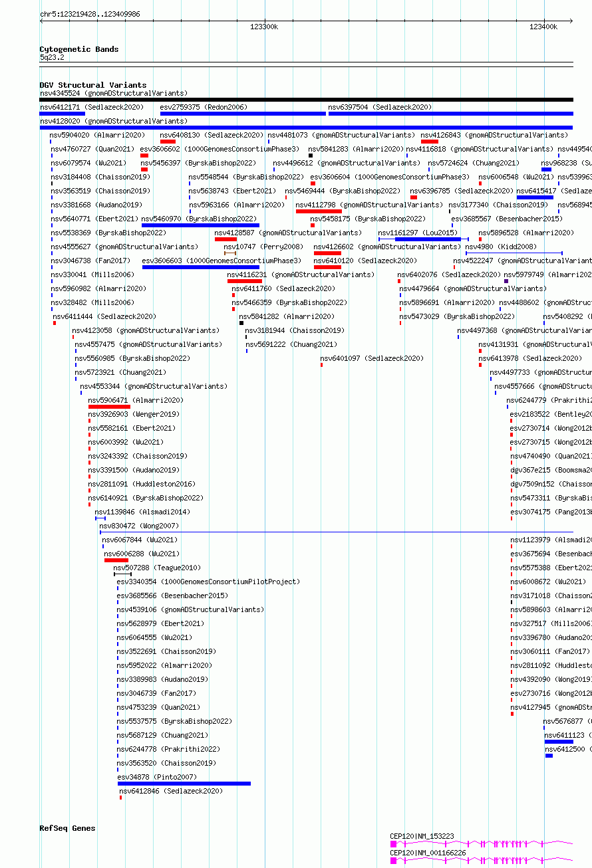Image resolution: width=592 pixels, height=868 pixels.
Task: Select nsv4760727 (Quan2021) label
Action: tap(92, 149)
